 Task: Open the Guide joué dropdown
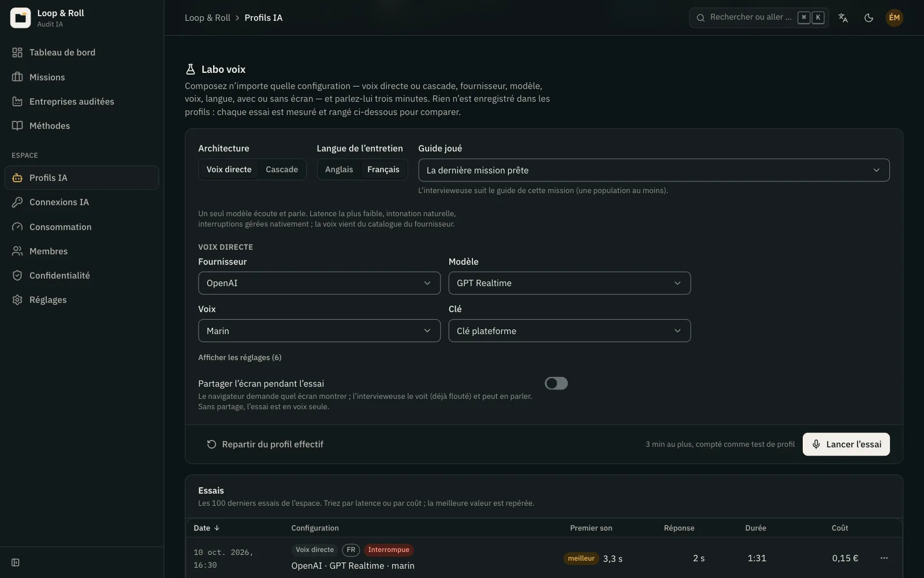click(x=654, y=170)
